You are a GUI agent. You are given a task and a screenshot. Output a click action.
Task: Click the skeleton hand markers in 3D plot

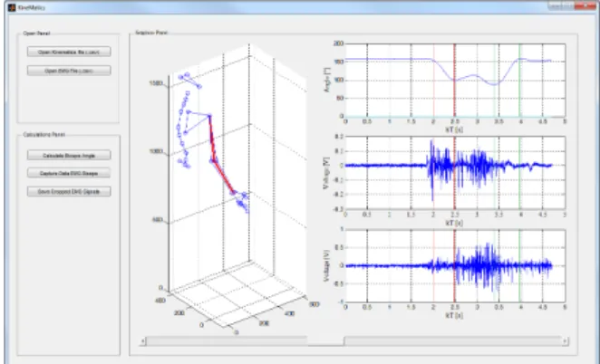pyautogui.click(x=241, y=201)
